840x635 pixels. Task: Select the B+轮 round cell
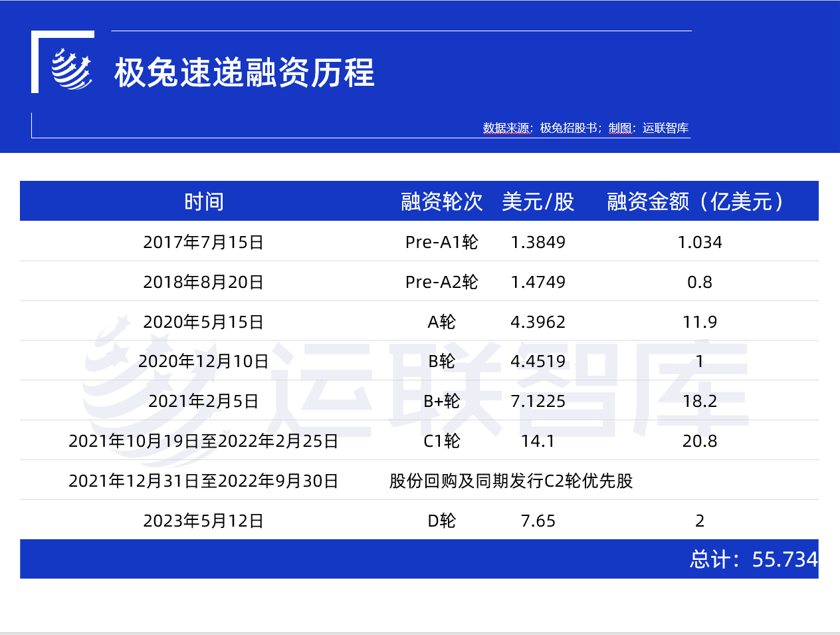[442, 401]
